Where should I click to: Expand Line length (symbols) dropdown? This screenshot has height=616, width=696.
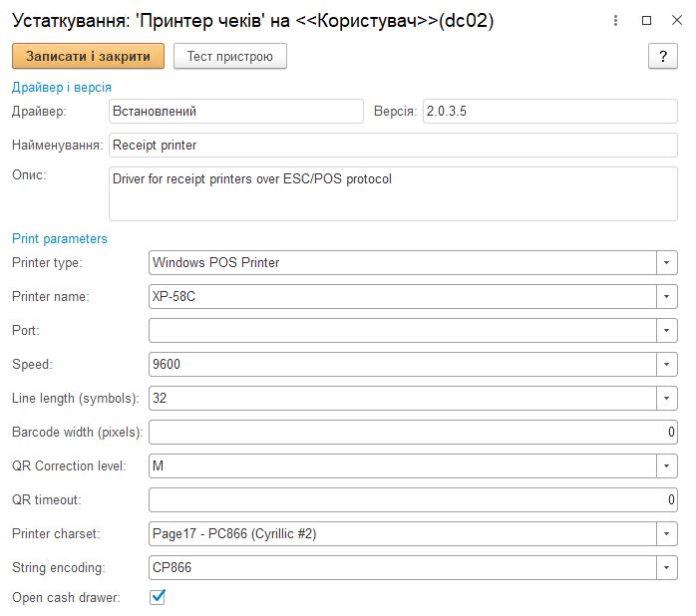pyautogui.click(x=667, y=398)
